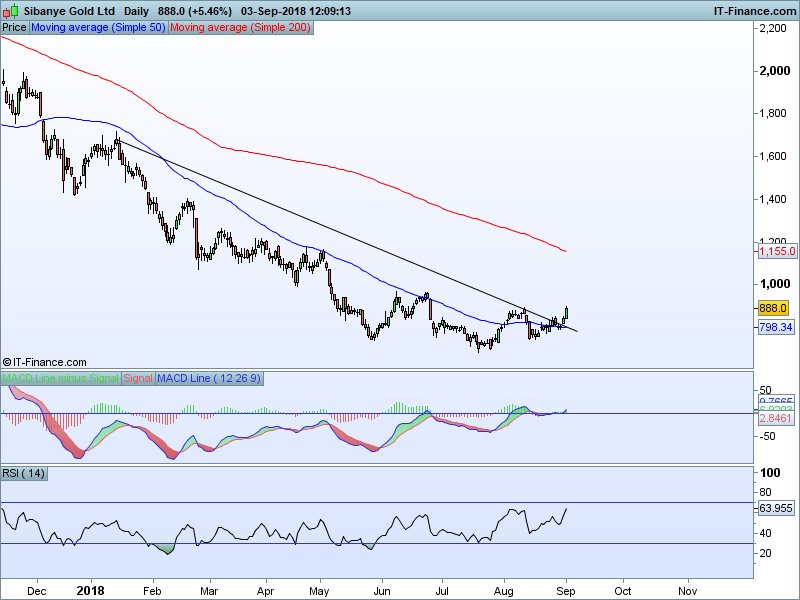Click the 1,800 price axis label
Screen dimensions: 800x600
pyautogui.click(x=773, y=113)
